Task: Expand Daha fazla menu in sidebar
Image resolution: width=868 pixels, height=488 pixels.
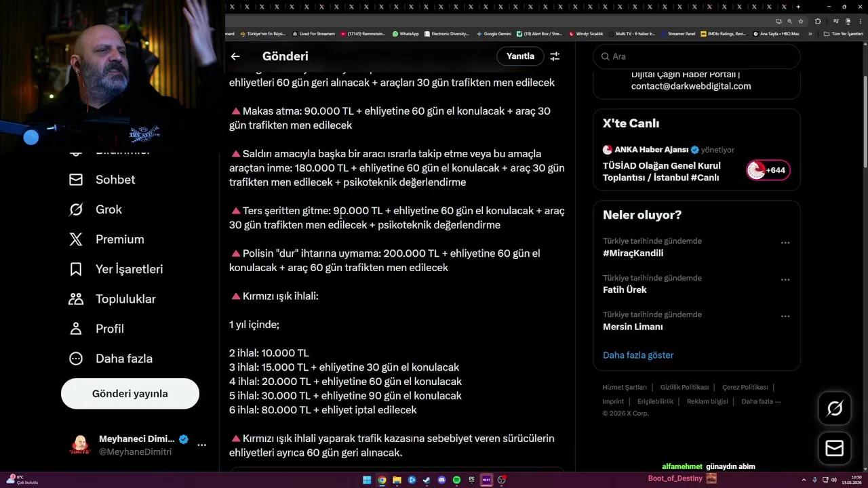Action: [111, 359]
